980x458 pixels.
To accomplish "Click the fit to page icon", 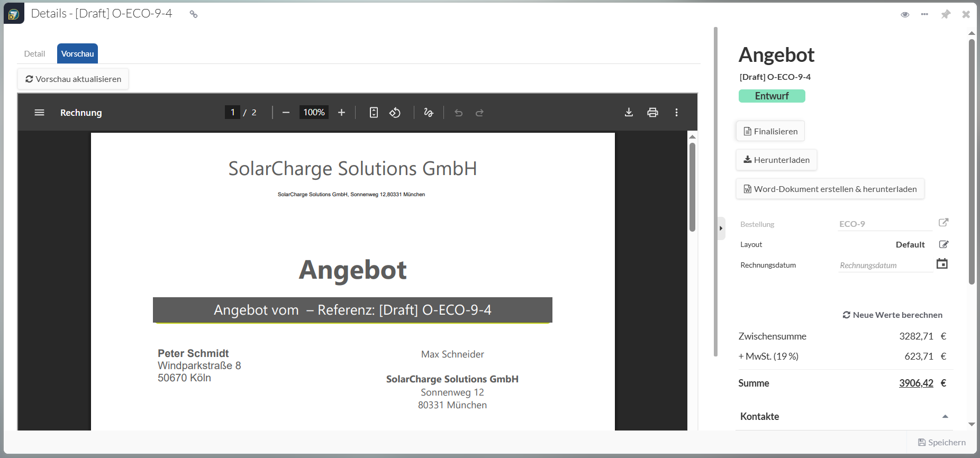I will (x=374, y=113).
